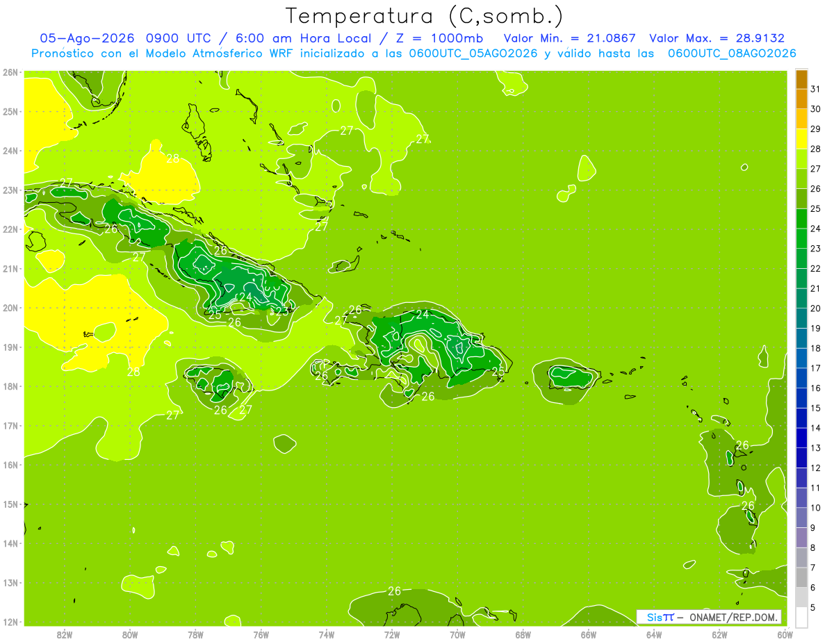Click colorbar scale label "7"
This screenshot has width=834, height=644.
[x=813, y=568]
